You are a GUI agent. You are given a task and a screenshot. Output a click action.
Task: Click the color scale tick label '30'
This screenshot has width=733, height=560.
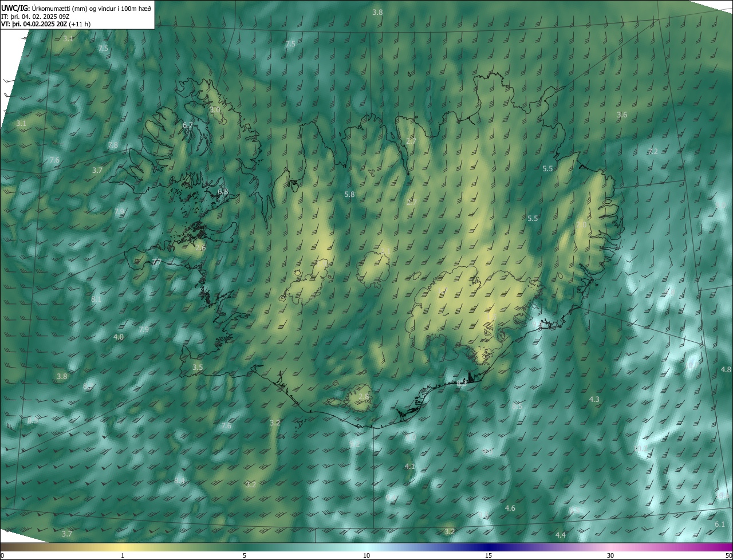(x=610, y=555)
